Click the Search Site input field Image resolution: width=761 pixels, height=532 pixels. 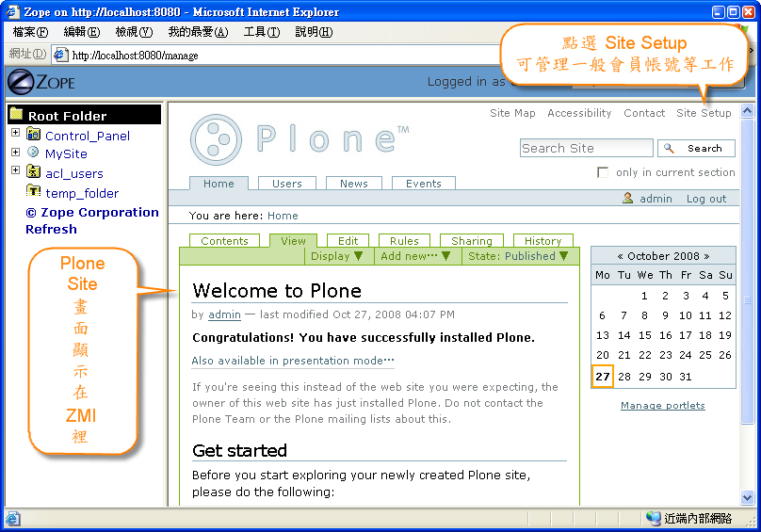click(x=586, y=148)
